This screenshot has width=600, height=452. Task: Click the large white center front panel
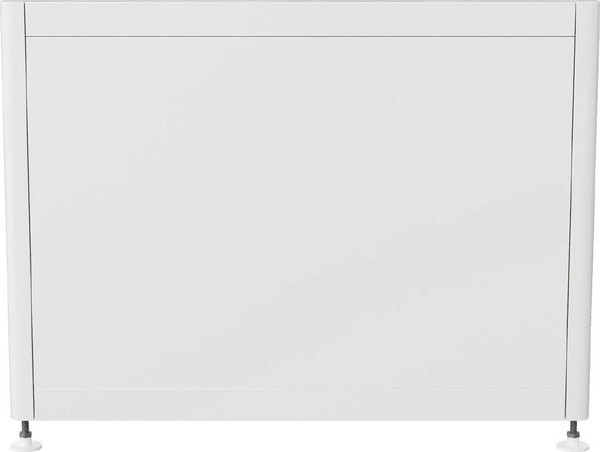tap(300, 213)
